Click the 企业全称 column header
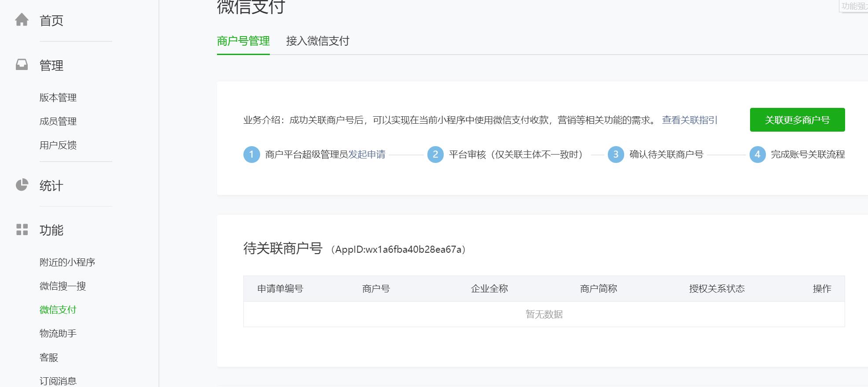 click(x=489, y=288)
